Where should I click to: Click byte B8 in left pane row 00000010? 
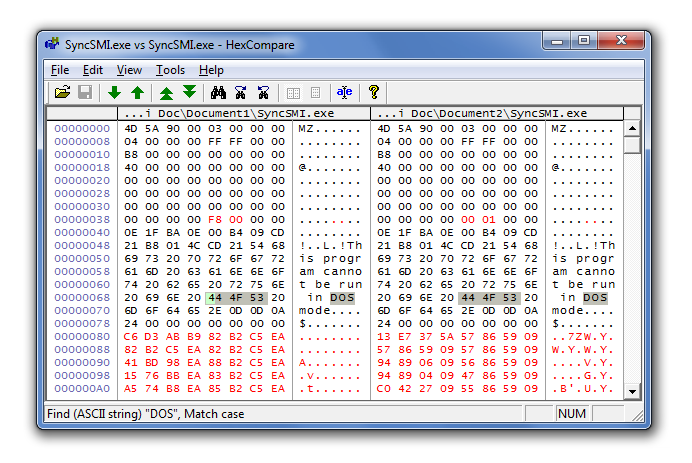(x=131, y=155)
